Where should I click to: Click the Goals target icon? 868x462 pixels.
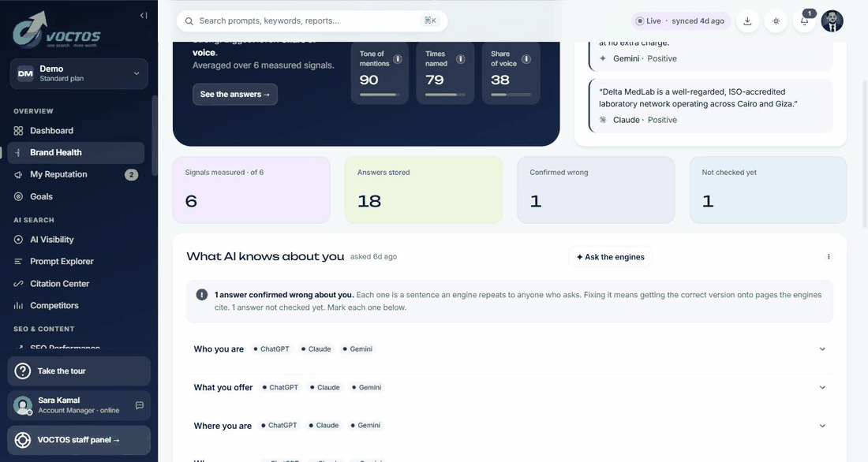coord(18,196)
